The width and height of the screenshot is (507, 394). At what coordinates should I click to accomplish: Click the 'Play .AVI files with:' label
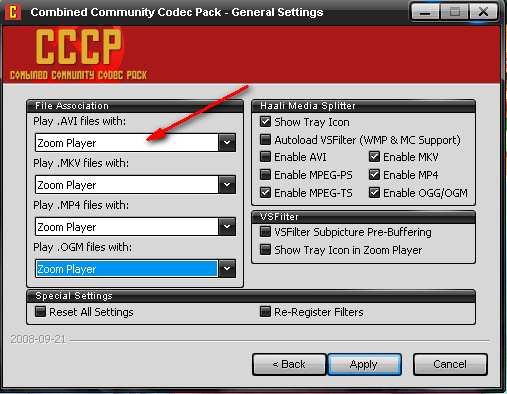coord(80,121)
